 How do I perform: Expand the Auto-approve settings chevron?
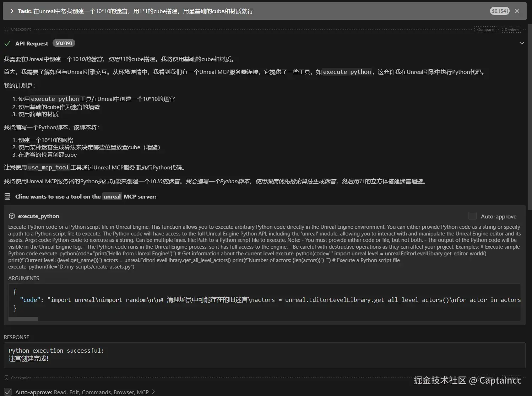[153, 392]
